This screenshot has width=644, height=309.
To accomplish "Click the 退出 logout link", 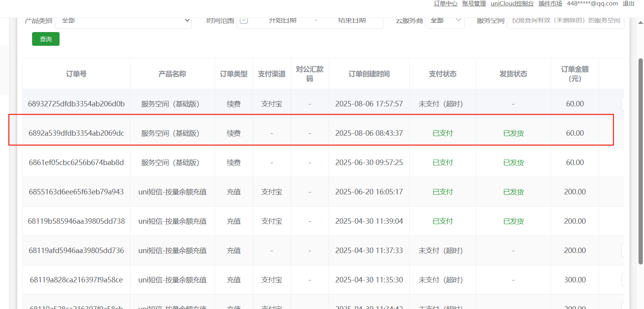I will click(x=629, y=4).
